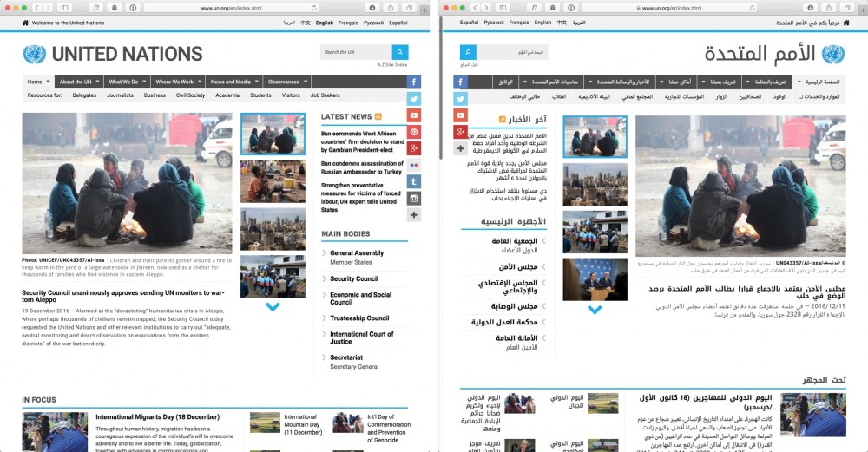Click the blue search button on English page
Viewport: 868px width, 452px height.
400,52
